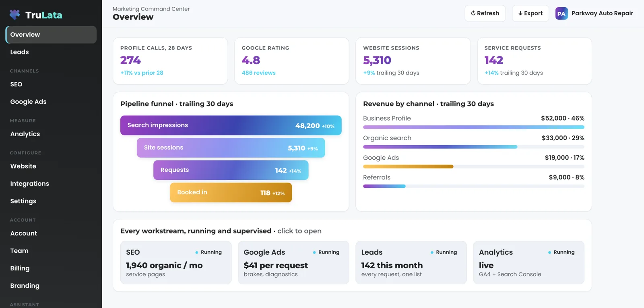Go to Leads in the sidebar
This screenshot has width=644, height=308.
click(x=51, y=52)
